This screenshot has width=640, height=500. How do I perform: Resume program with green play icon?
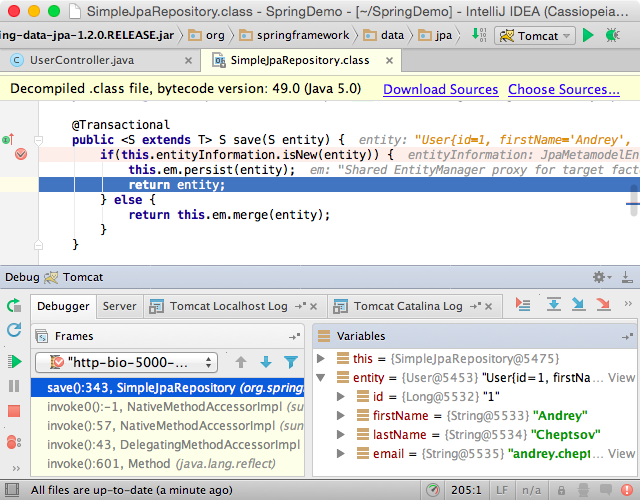pos(14,362)
